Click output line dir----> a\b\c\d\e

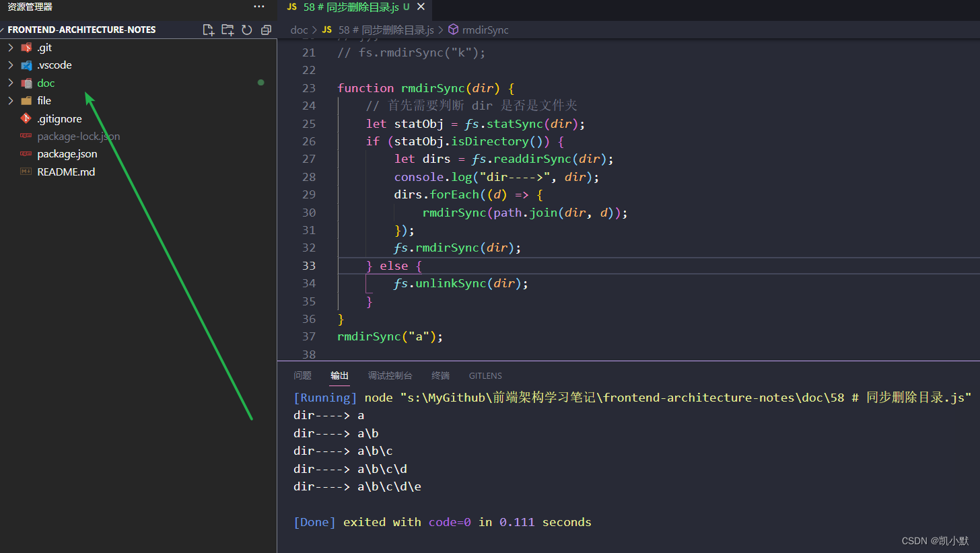(x=357, y=486)
